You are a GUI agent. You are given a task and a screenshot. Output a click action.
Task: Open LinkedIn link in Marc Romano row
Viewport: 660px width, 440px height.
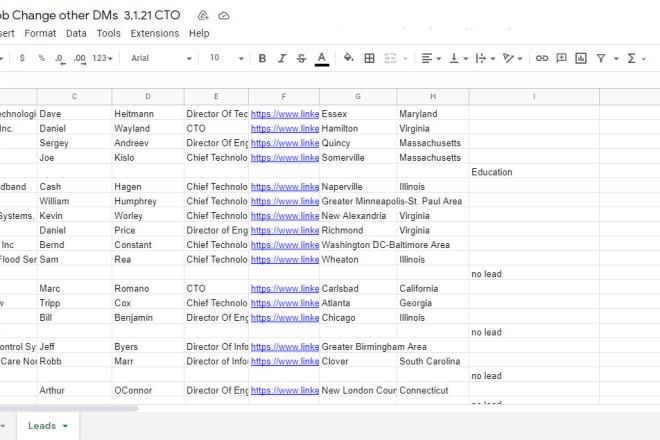click(x=285, y=288)
